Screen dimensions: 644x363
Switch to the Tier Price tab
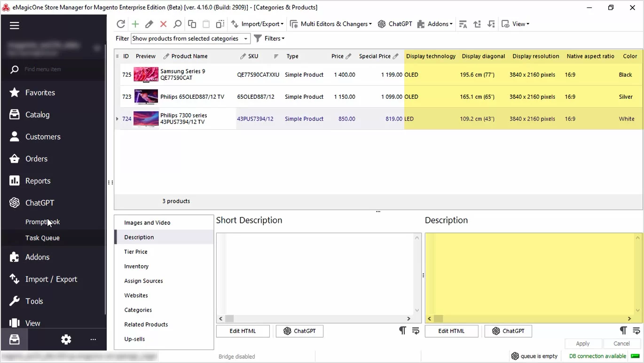point(136,252)
